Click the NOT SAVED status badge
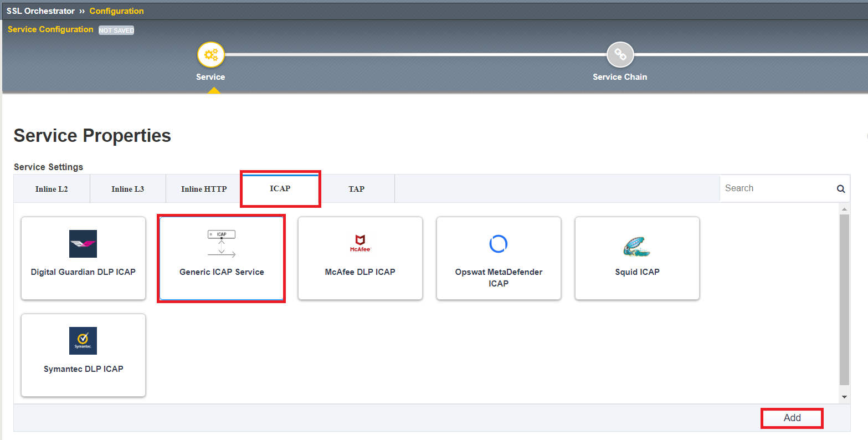Image resolution: width=868 pixels, height=440 pixels. tap(116, 30)
